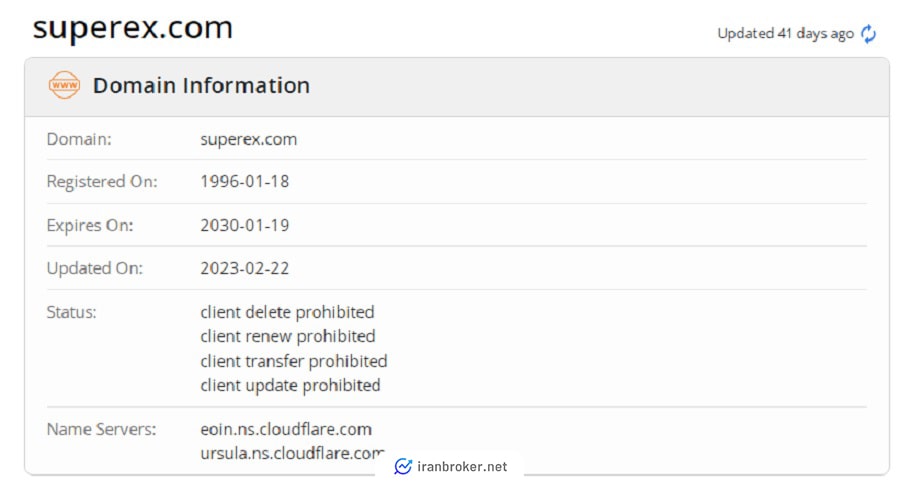Click the orange www globe icon

[64, 85]
